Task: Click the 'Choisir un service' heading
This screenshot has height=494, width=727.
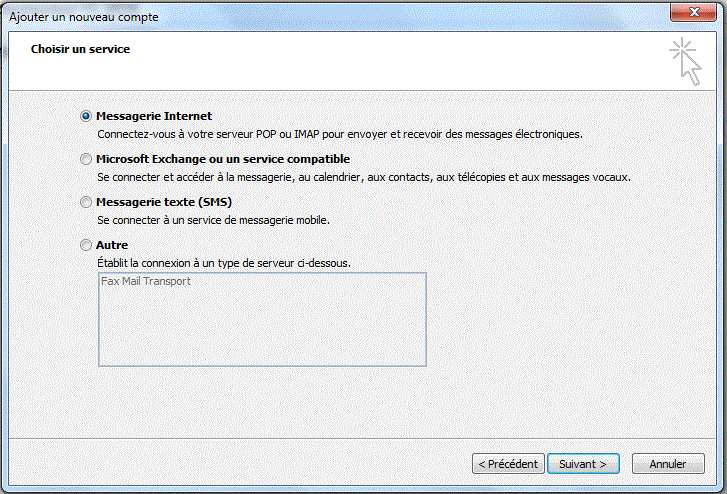Action: coord(80,48)
